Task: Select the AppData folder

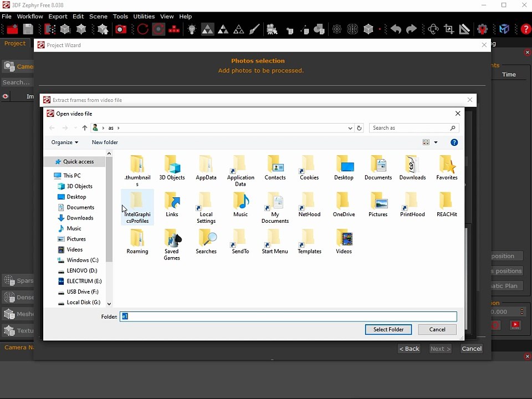Action: coord(206,168)
